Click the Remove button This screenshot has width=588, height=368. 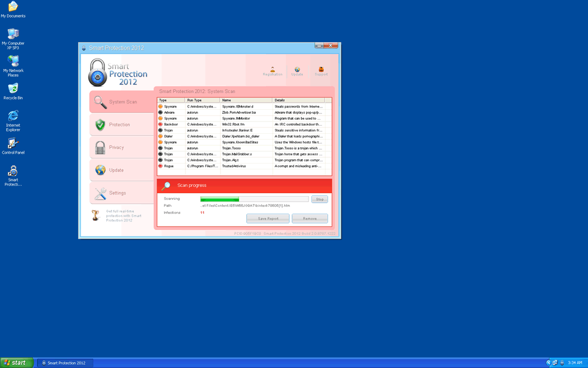(310, 218)
